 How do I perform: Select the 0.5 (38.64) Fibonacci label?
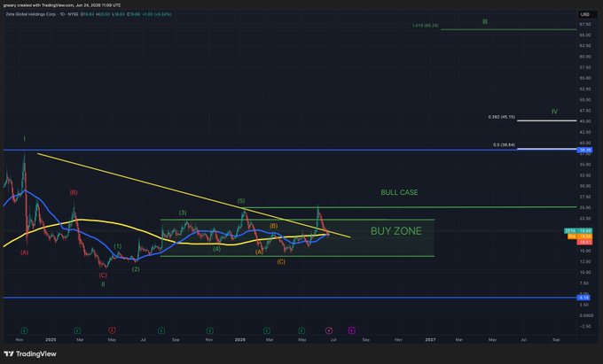505,144
